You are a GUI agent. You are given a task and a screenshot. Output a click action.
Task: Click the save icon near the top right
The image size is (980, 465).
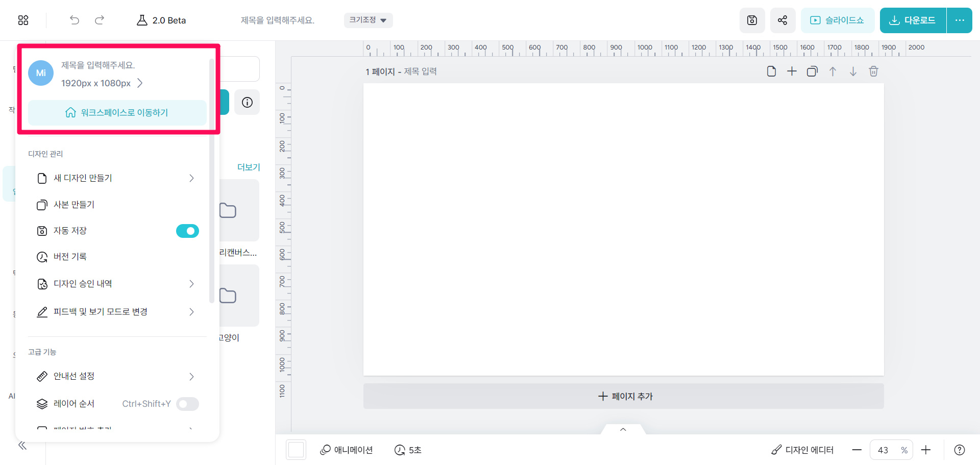tap(752, 20)
